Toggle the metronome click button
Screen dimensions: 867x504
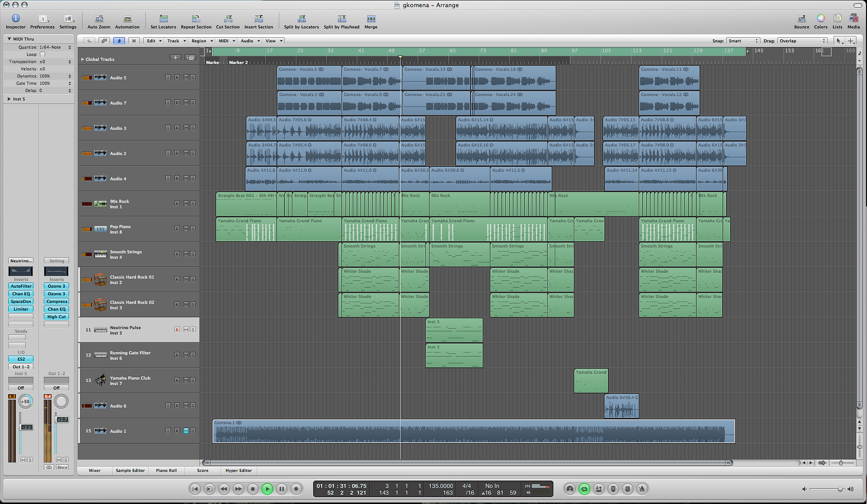click(642, 489)
